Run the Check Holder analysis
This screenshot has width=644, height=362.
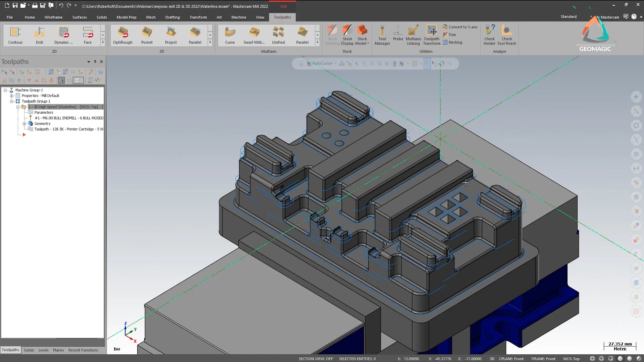489,35
